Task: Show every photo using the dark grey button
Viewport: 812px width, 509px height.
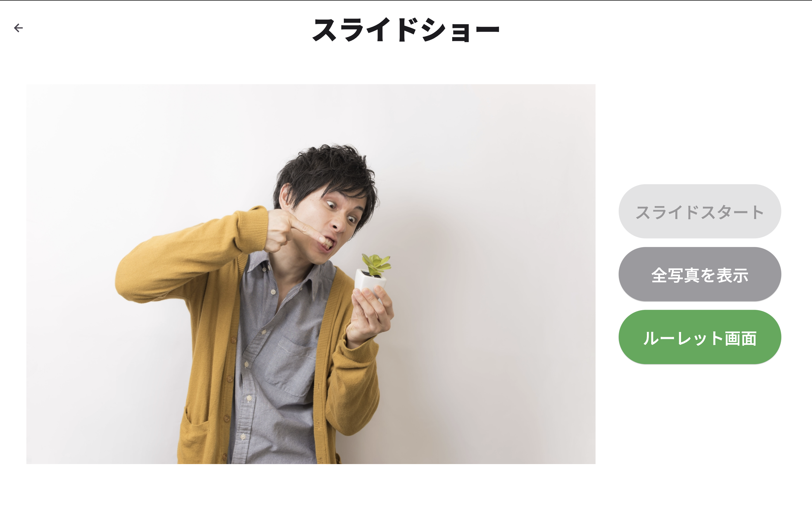Action: click(700, 274)
